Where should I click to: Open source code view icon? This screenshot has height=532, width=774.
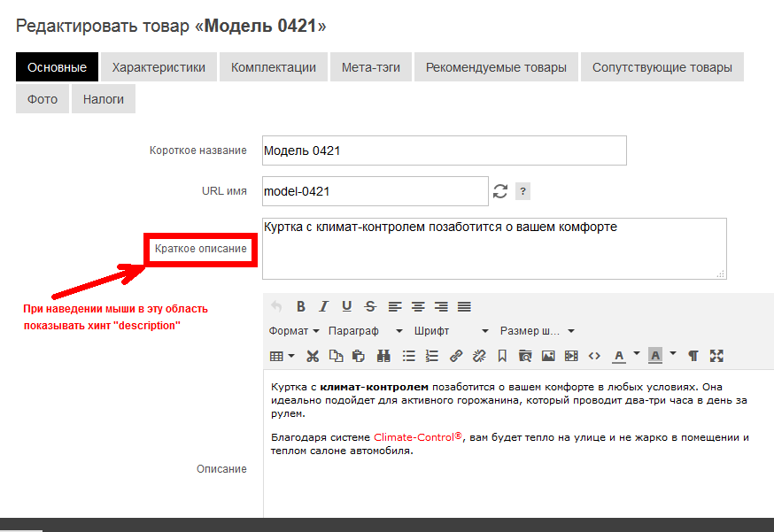[x=594, y=356]
